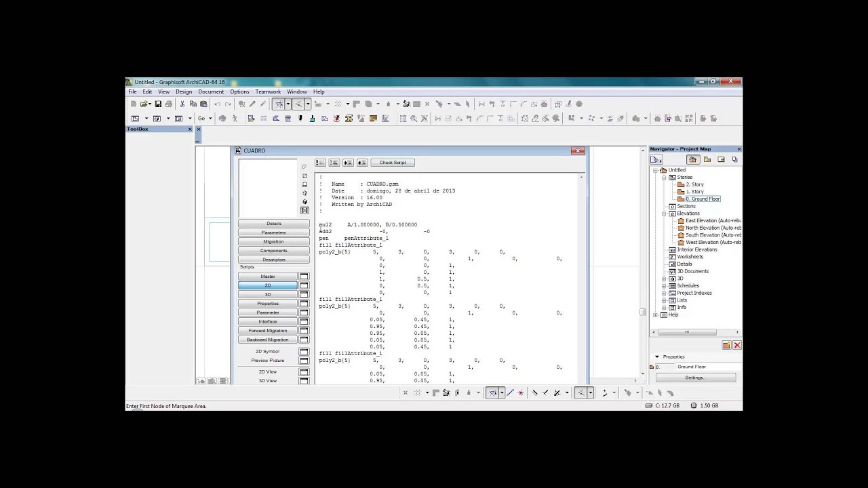Image resolution: width=868 pixels, height=488 pixels.
Task: Select the preview picture view icon in CUADRO
Action: coord(304,210)
